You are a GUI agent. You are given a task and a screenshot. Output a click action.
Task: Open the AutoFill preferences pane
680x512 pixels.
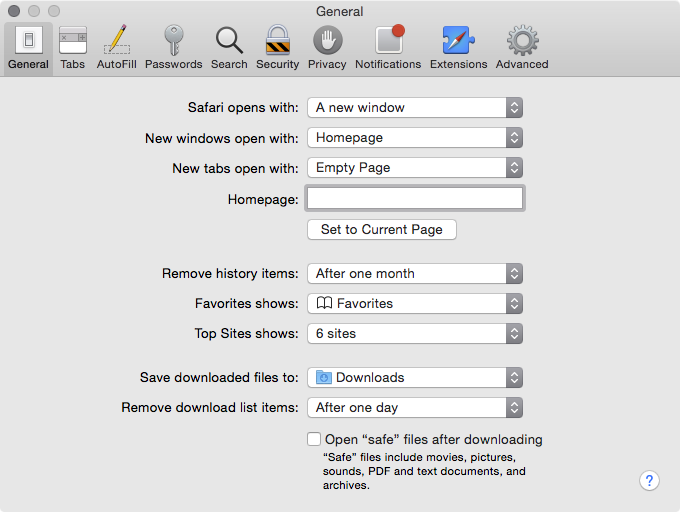point(116,48)
